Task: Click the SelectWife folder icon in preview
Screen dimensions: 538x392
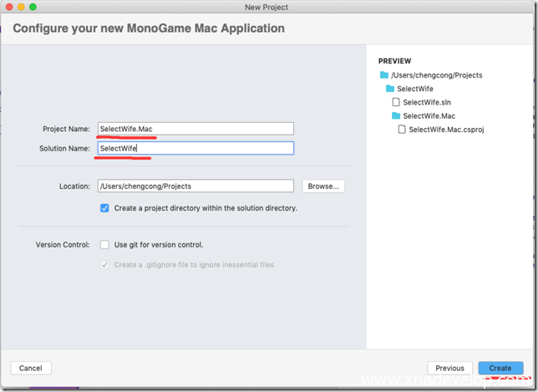Action: pyautogui.click(x=390, y=89)
